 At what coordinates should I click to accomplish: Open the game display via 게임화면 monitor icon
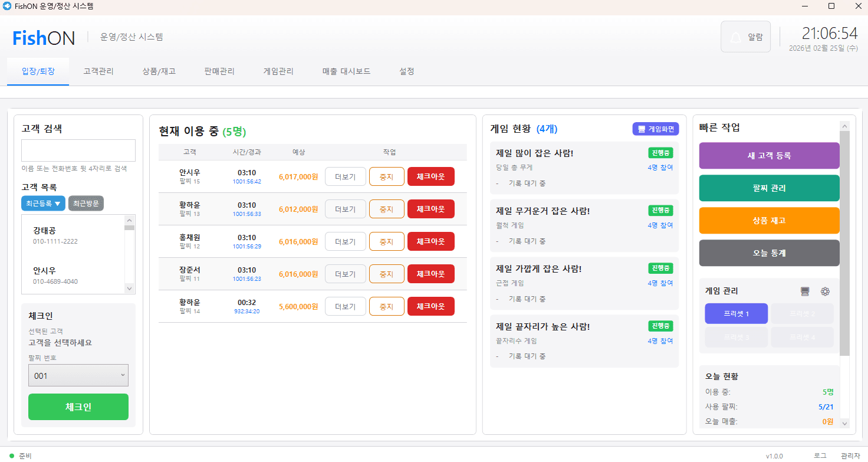tap(641, 129)
